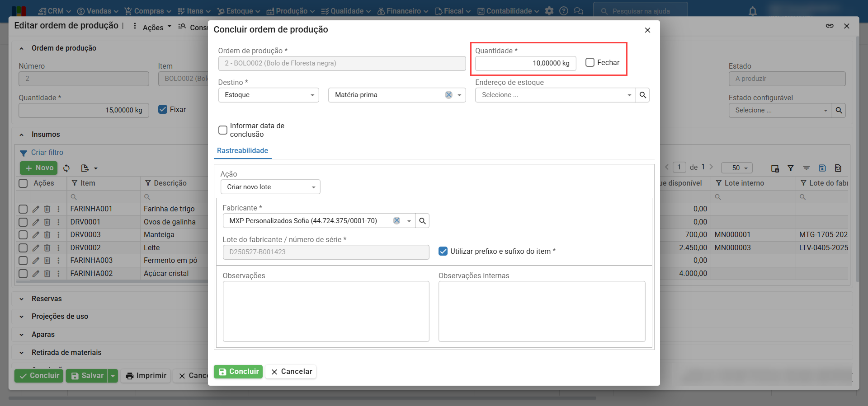Refresh the Insumos grid

pyautogui.click(x=66, y=168)
